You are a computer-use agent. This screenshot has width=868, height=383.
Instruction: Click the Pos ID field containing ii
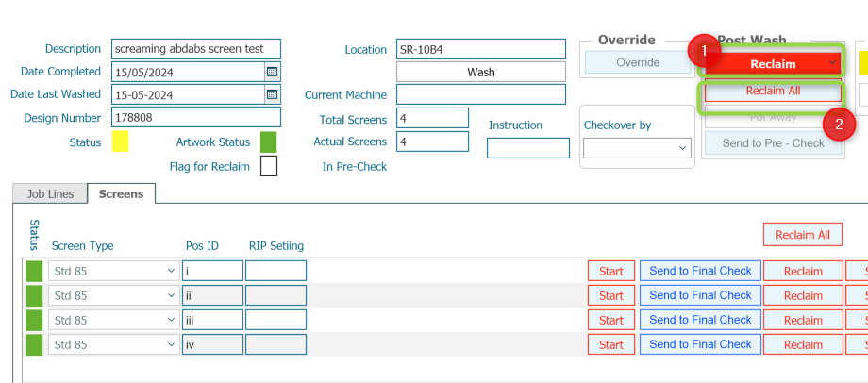click(212, 295)
